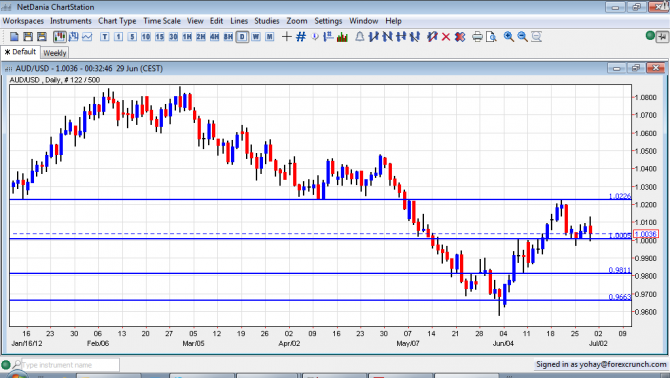Image resolution: width=670 pixels, height=378 pixels.
Task: Open the Instruments menu
Action: point(71,21)
